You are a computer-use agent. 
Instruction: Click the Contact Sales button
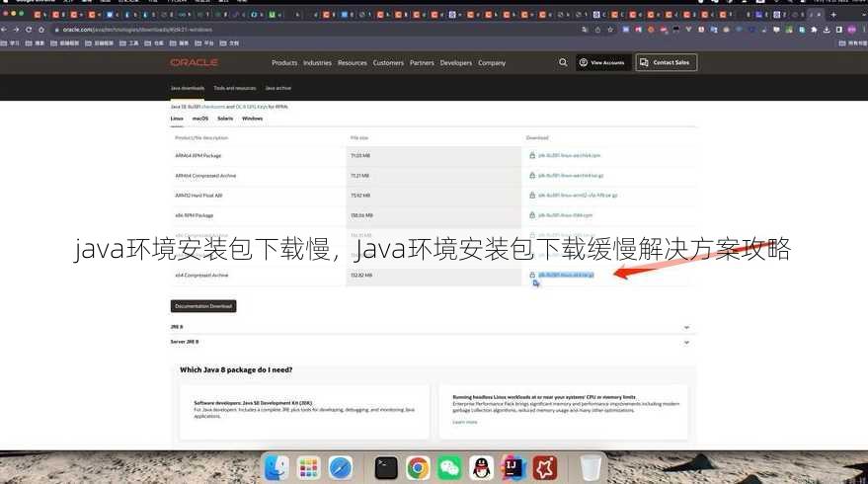pos(666,62)
